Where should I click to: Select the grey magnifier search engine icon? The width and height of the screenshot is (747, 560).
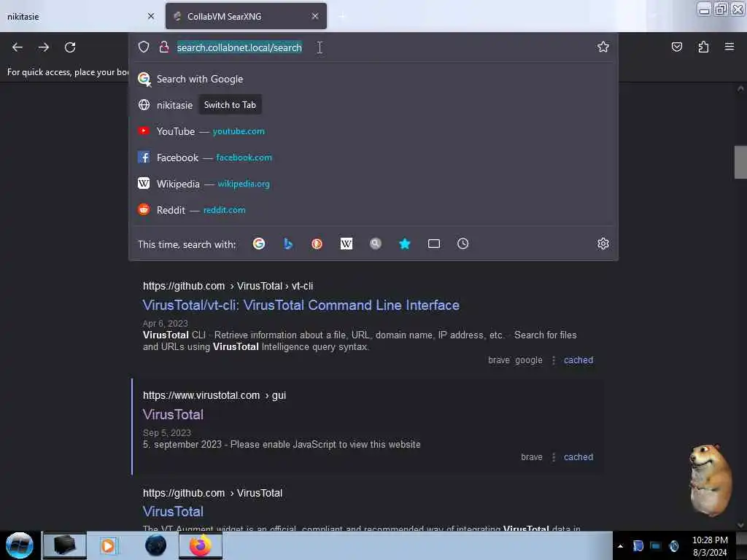pyautogui.click(x=376, y=244)
